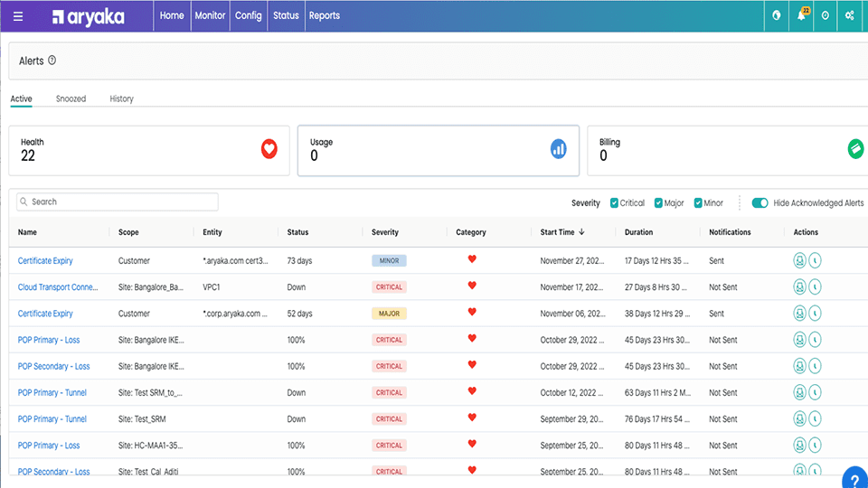Open the hamburger navigation menu
The width and height of the screenshot is (868, 488).
[18, 16]
